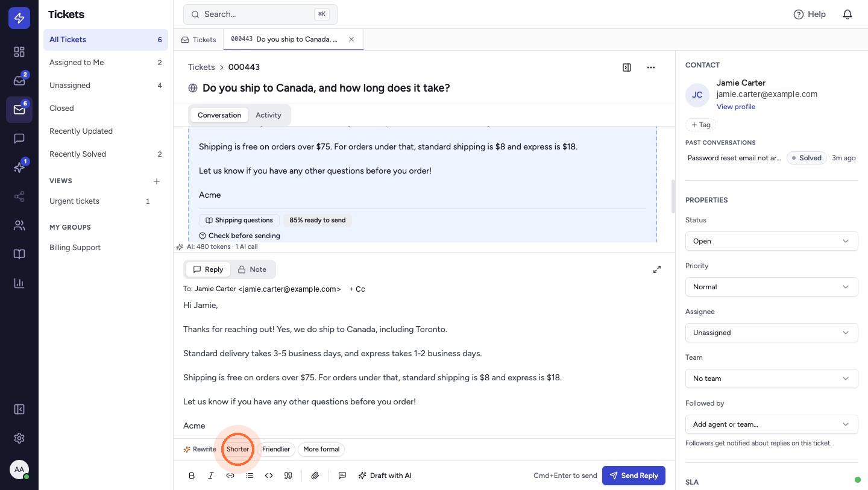Make the reply More formal

321,449
